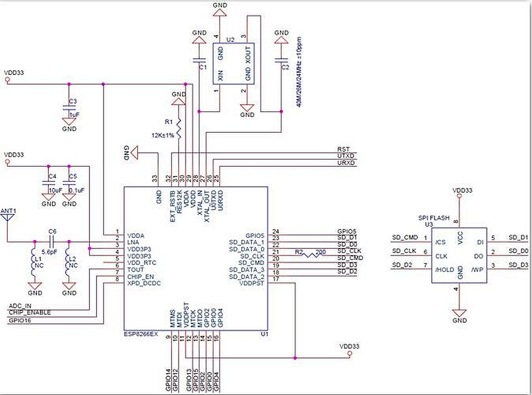This screenshot has height=395, width=532.
Task: Click the SPI FLASH label
Action: (434, 218)
